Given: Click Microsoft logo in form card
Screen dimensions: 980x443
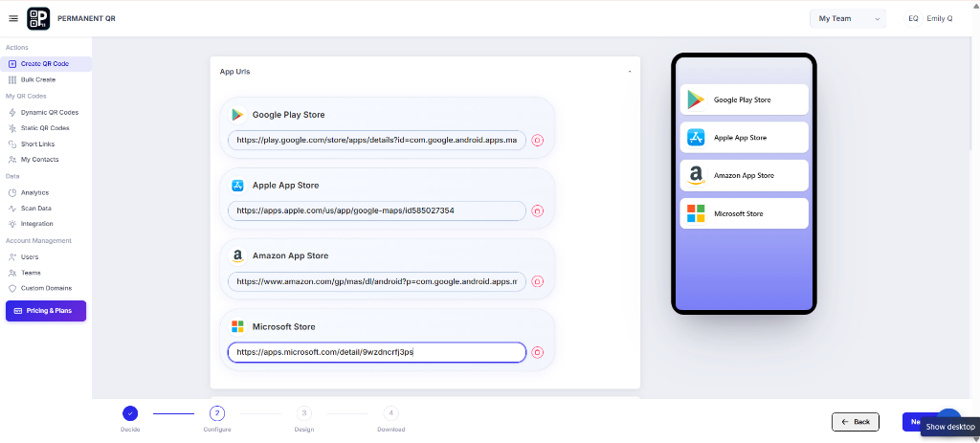Looking at the screenshot, I should (237, 326).
